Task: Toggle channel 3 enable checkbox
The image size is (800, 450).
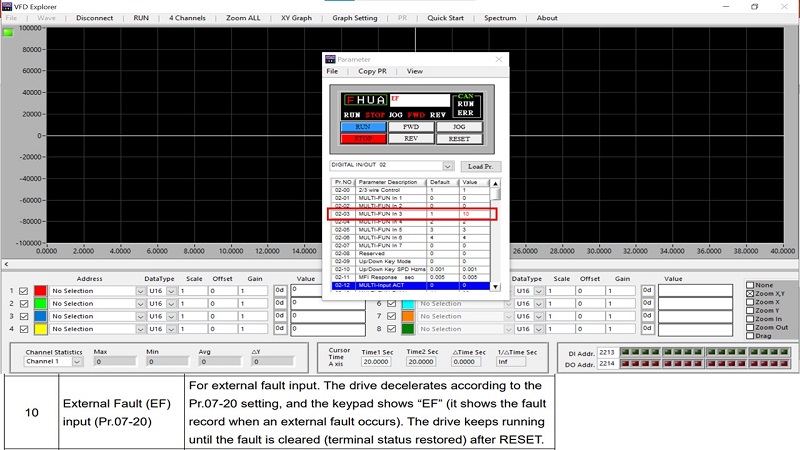Action: [23, 316]
